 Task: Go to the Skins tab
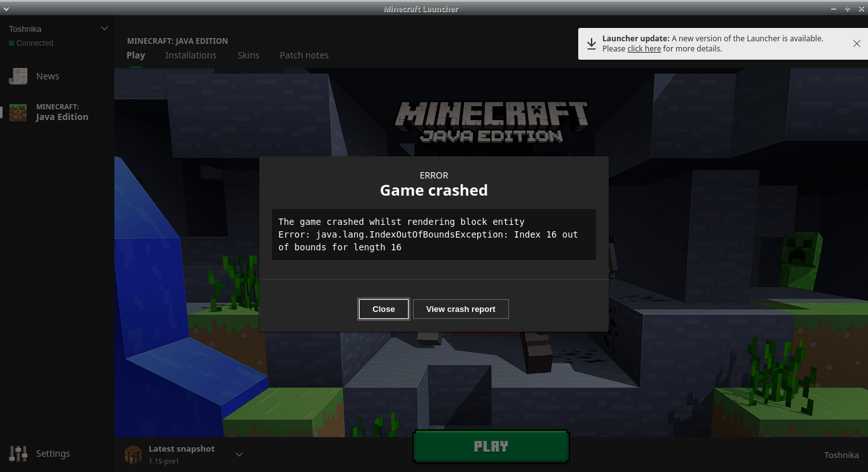(x=248, y=55)
